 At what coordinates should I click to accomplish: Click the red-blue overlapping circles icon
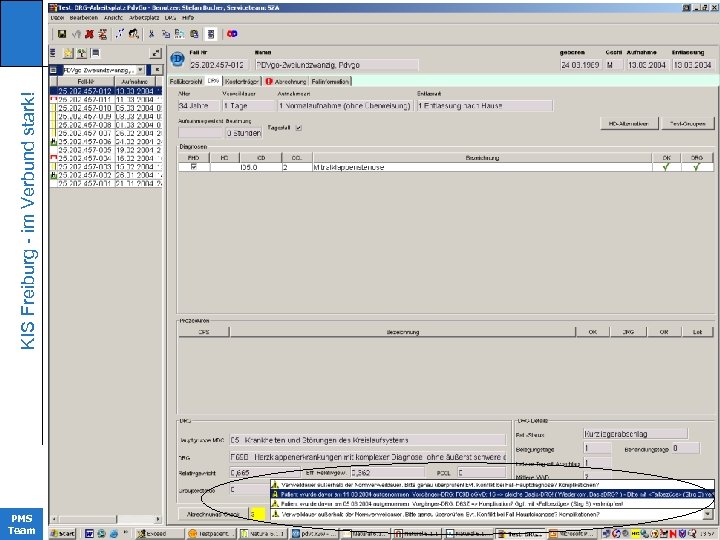[x=232, y=34]
